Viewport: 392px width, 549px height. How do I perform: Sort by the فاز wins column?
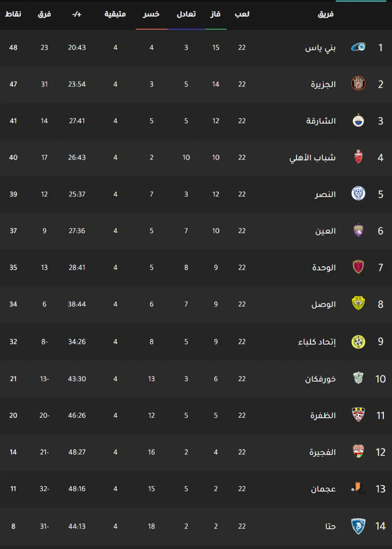click(x=215, y=14)
